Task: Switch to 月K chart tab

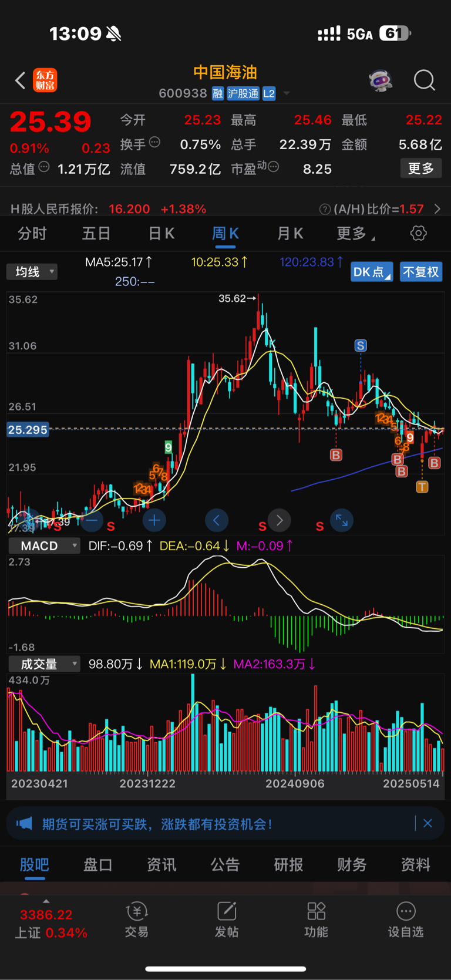Action: click(290, 234)
